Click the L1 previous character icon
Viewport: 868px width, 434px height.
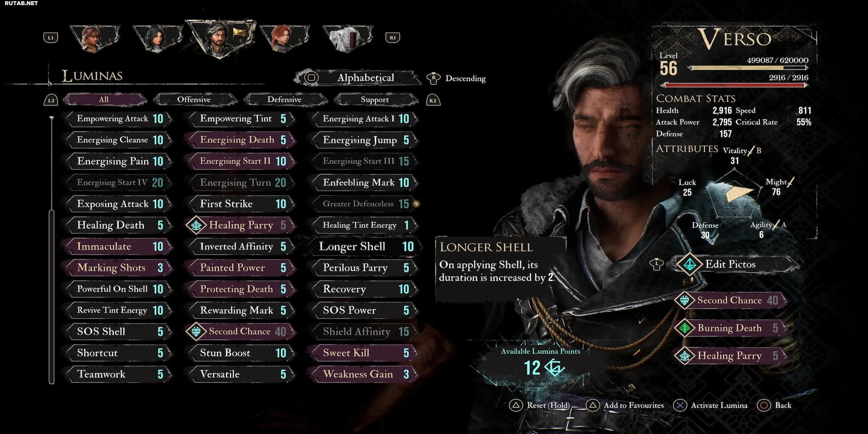point(51,38)
